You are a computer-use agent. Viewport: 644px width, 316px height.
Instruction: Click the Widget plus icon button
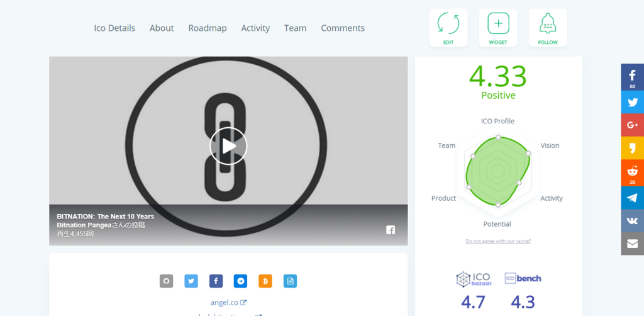tap(498, 28)
